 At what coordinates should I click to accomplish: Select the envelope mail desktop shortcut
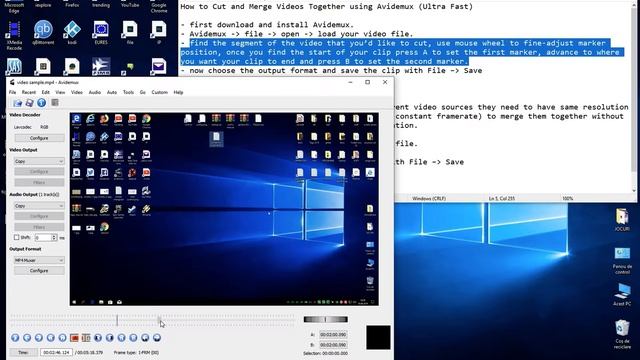click(x=158, y=67)
